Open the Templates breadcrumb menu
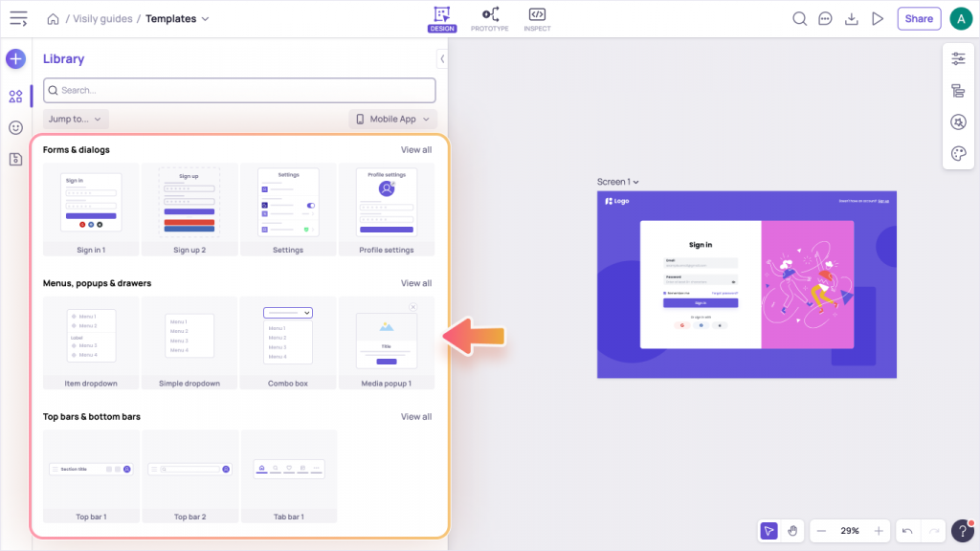Screen dimensions: 980x551 [x=177, y=18]
